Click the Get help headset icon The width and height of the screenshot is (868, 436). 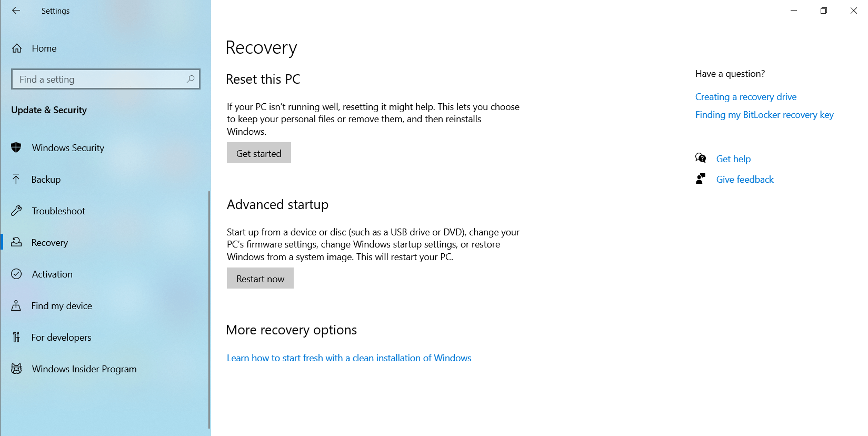(701, 158)
